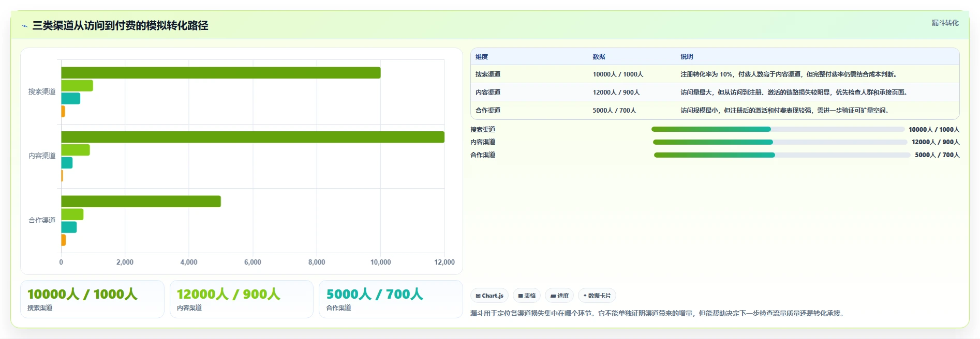Click the 漏斗转化 tag in the header
The height and width of the screenshot is (339, 980).
945,23
